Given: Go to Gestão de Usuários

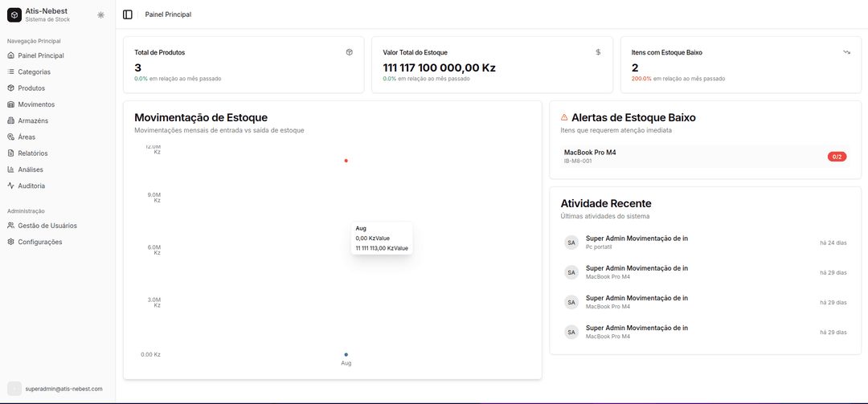Looking at the screenshot, I should coord(47,226).
